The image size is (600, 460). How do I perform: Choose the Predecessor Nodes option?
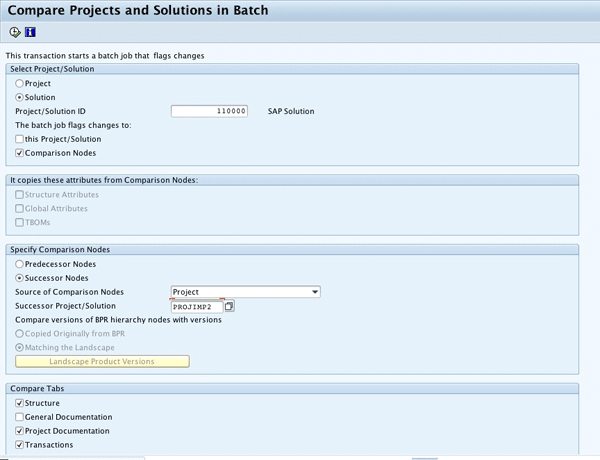click(20, 264)
